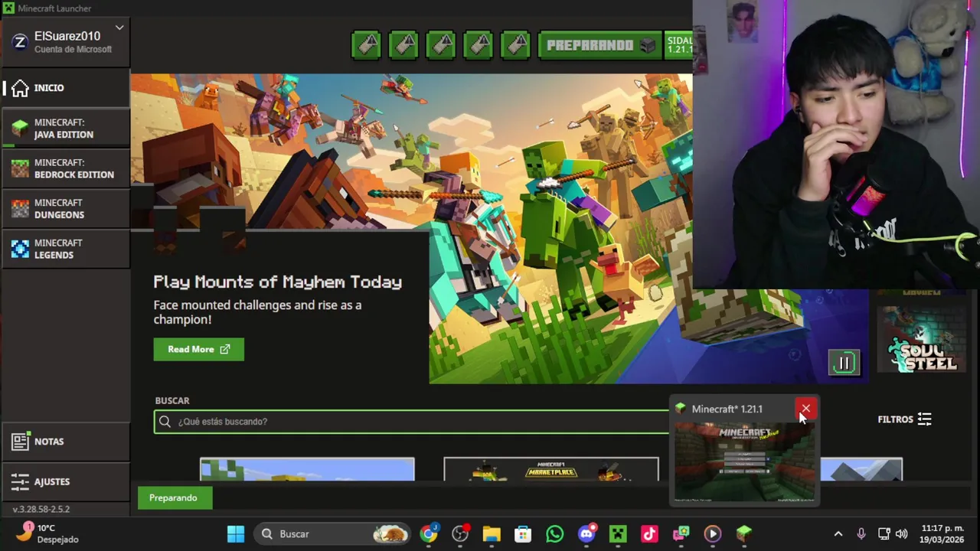Open Microsoft Store from the taskbar
The width and height of the screenshot is (980, 551).
tap(523, 534)
